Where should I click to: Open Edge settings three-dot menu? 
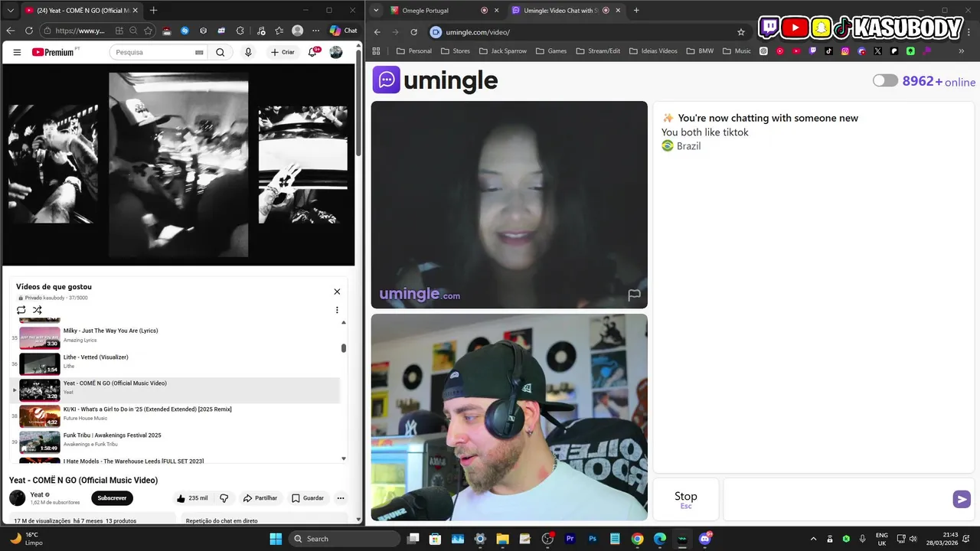315,31
